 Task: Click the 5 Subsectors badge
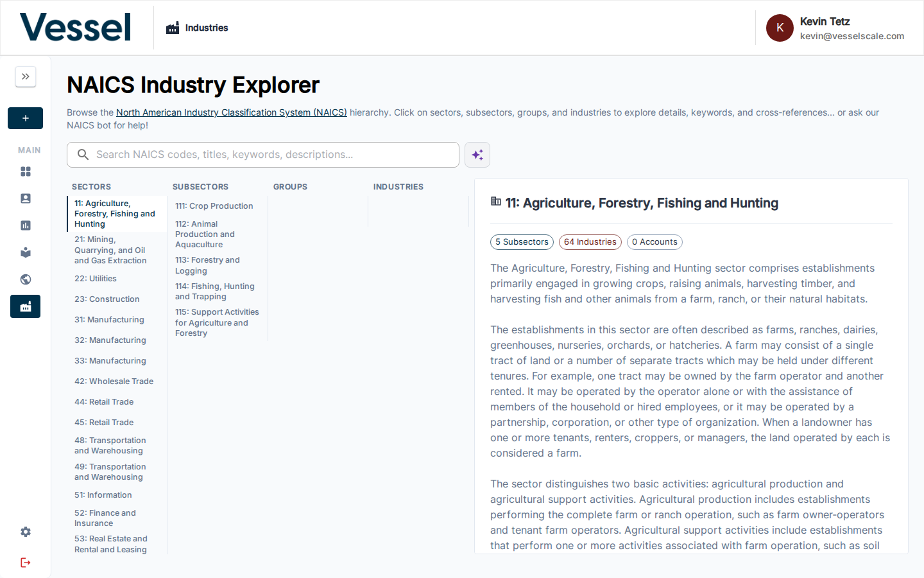[x=522, y=242]
